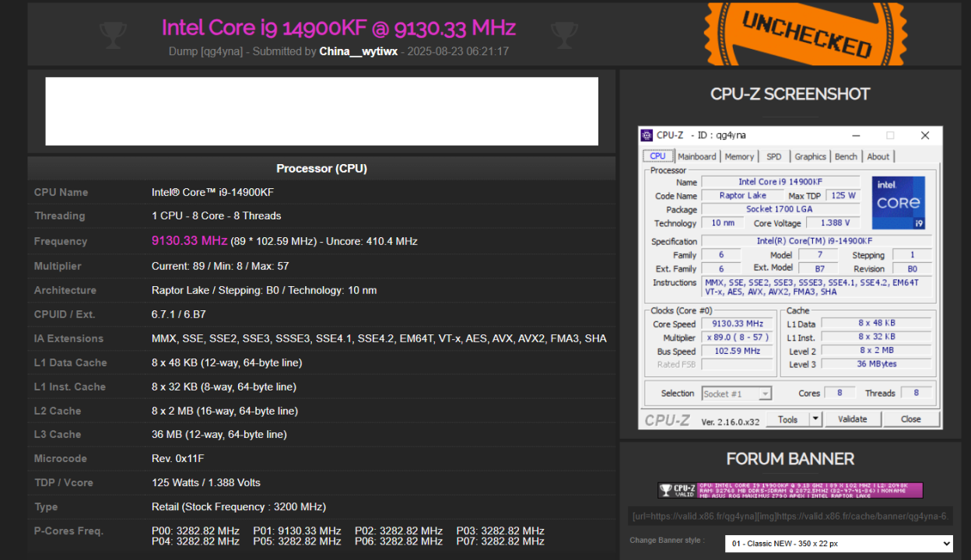The width and height of the screenshot is (971, 560).
Task: Click the Intel Core i9 logo badge
Action: (x=898, y=202)
